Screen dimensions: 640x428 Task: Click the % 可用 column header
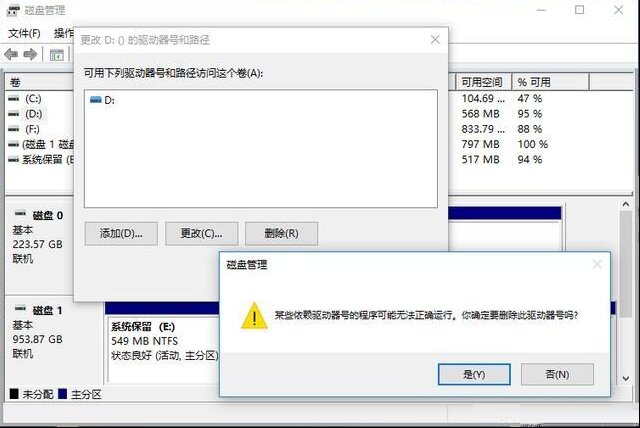tap(550, 82)
